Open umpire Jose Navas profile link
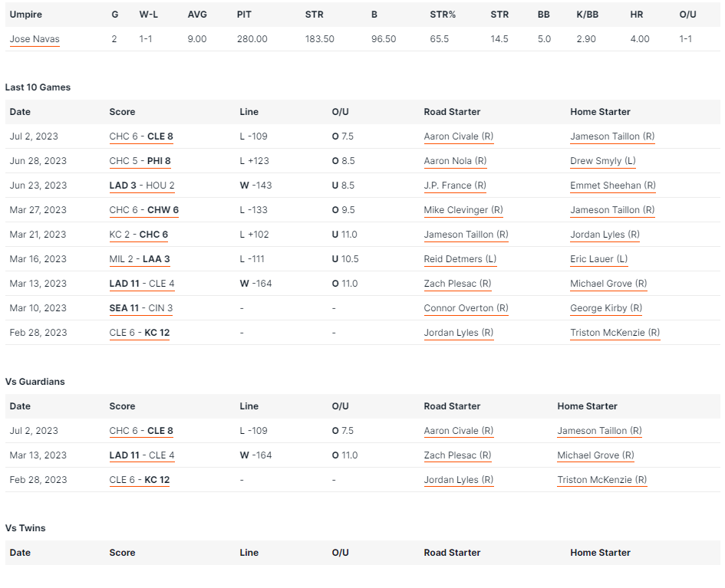 35,39
